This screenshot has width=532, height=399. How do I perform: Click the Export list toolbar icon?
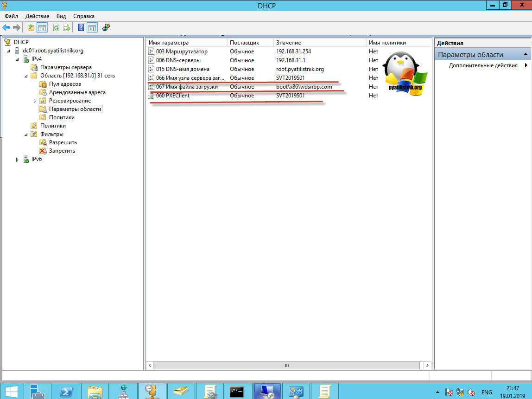67,28
